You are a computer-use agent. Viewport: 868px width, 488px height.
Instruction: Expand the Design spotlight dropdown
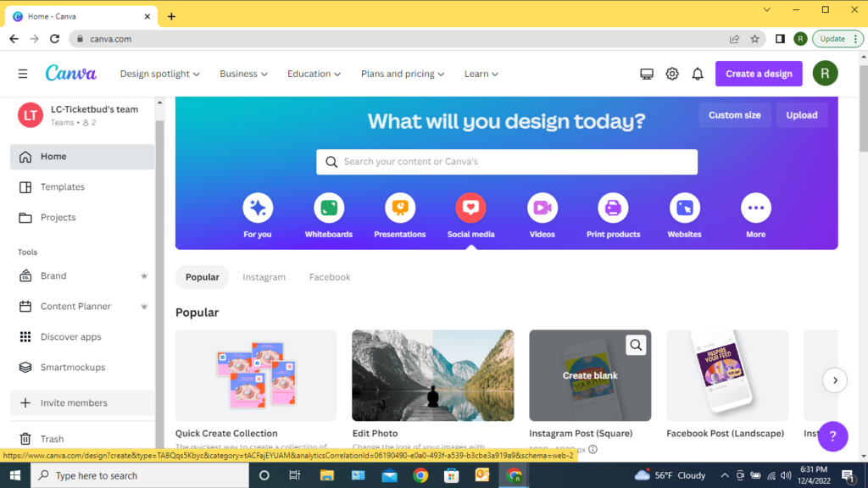(x=160, y=74)
